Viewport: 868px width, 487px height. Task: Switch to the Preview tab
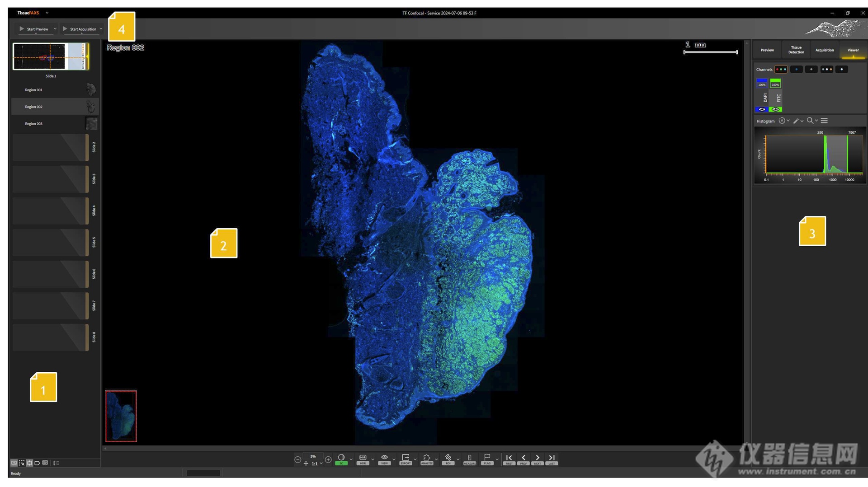[767, 50]
